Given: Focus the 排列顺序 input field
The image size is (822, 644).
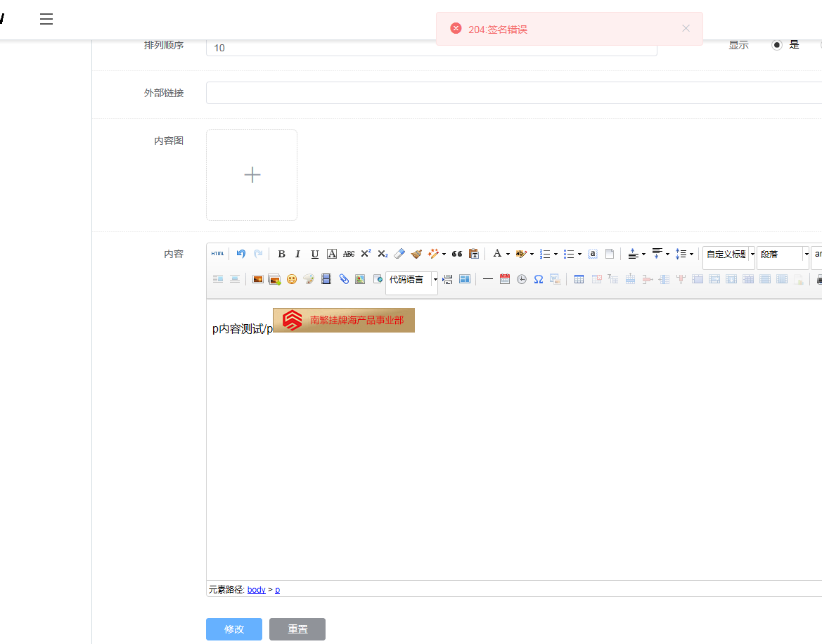Looking at the screenshot, I should coord(432,48).
